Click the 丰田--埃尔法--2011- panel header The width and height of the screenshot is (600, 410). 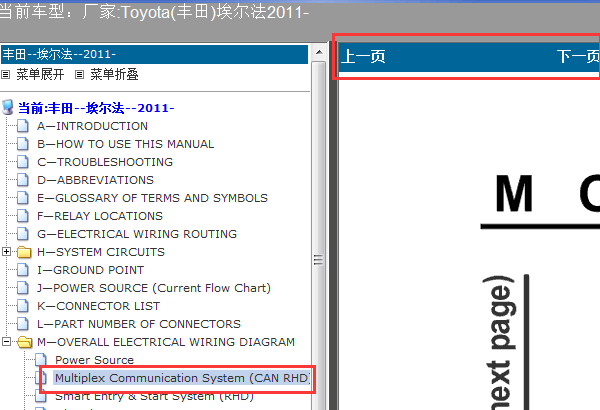pyautogui.click(x=155, y=54)
